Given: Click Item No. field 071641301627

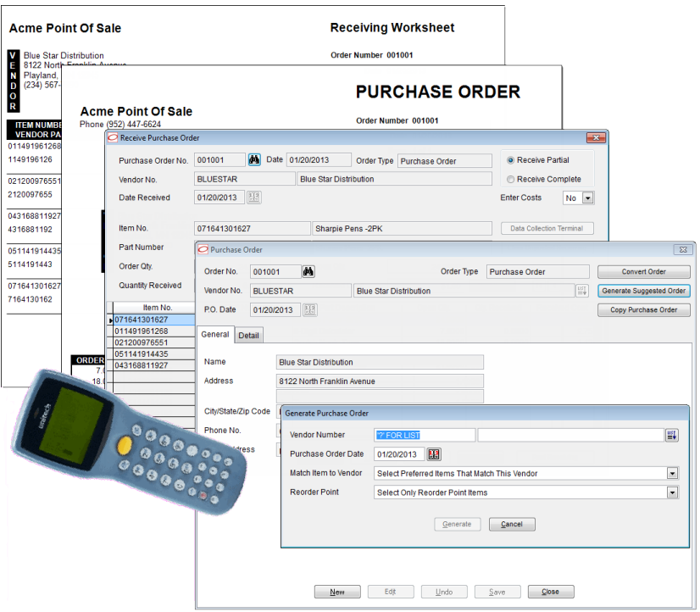Looking at the screenshot, I should click(x=252, y=229).
